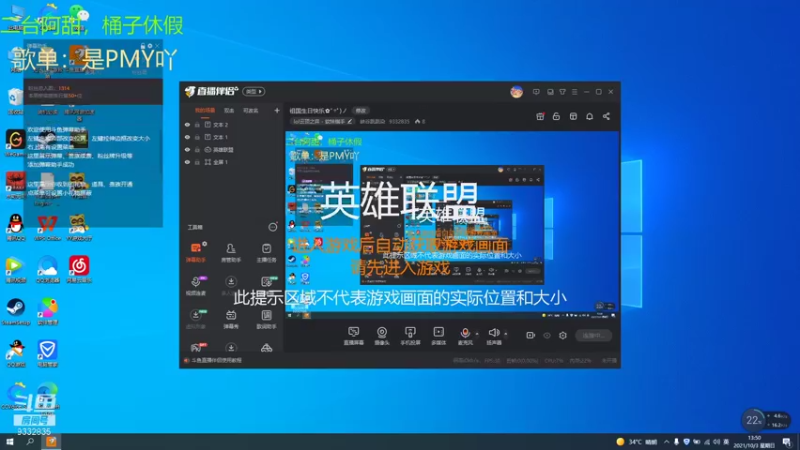Screen dimensions: 800x450
Task: Lock the 文本 2 layer
Action: click(197, 124)
